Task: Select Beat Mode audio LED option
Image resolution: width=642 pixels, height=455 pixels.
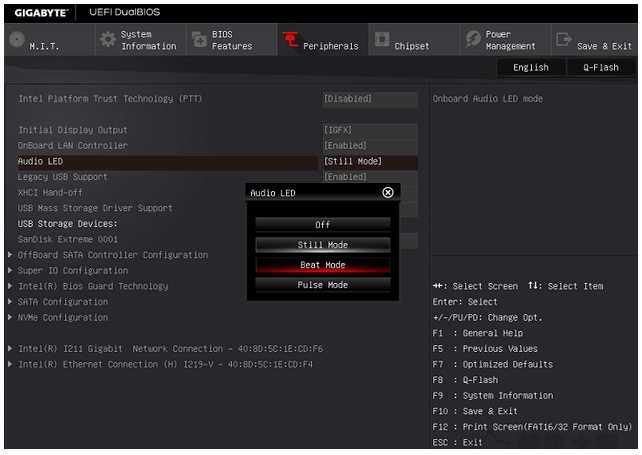Action: click(322, 265)
